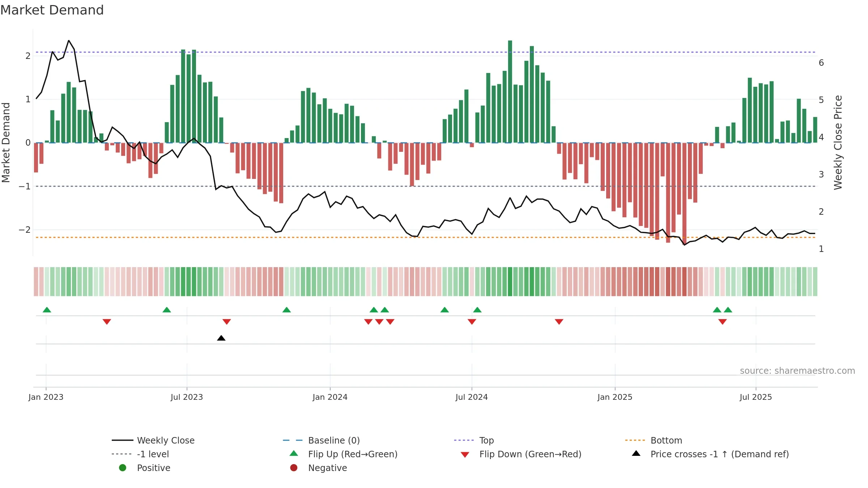Click the tallest green demand bar after Jul 2024
Image resolution: width=868 pixels, height=488 pixels.
click(510, 91)
